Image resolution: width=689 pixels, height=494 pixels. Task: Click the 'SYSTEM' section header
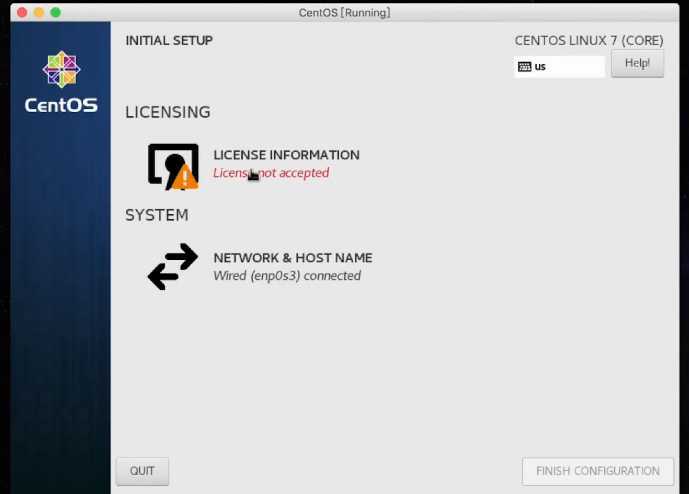157,215
